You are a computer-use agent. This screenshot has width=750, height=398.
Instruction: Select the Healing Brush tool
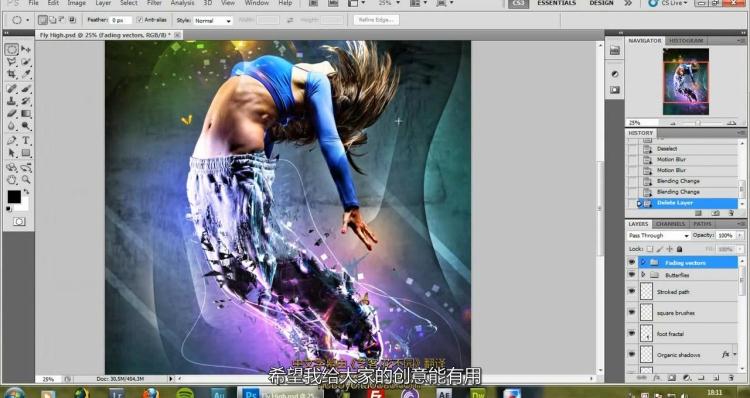(x=11, y=88)
